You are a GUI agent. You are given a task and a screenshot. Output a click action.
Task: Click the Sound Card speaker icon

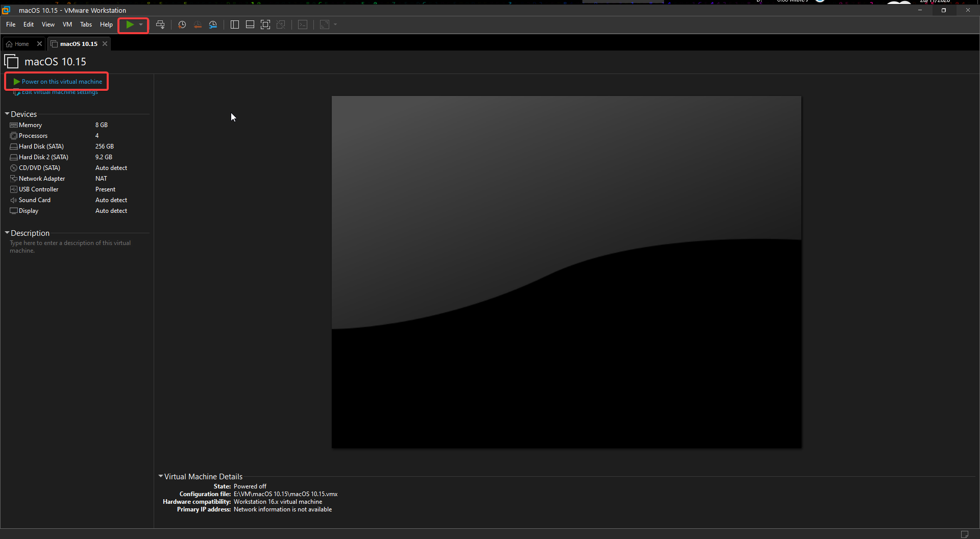tap(14, 200)
